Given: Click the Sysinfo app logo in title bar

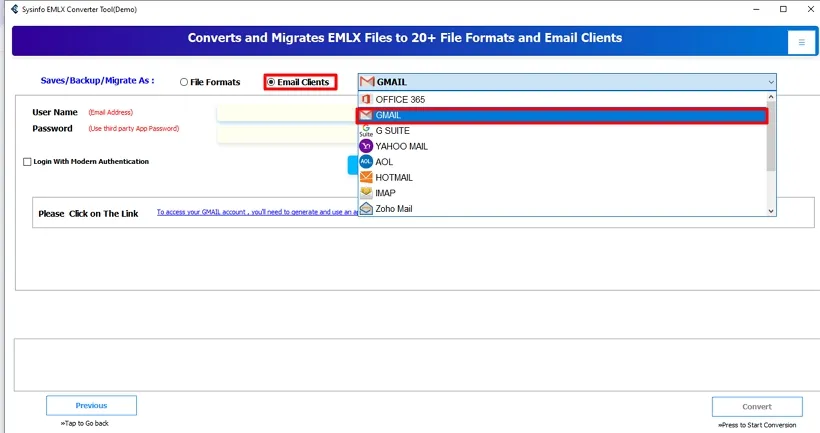Looking at the screenshot, I should [15, 9].
